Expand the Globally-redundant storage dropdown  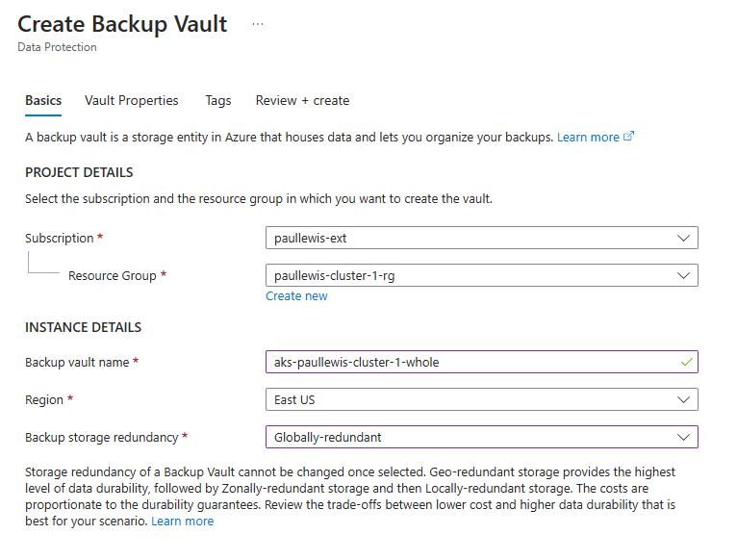482,437
